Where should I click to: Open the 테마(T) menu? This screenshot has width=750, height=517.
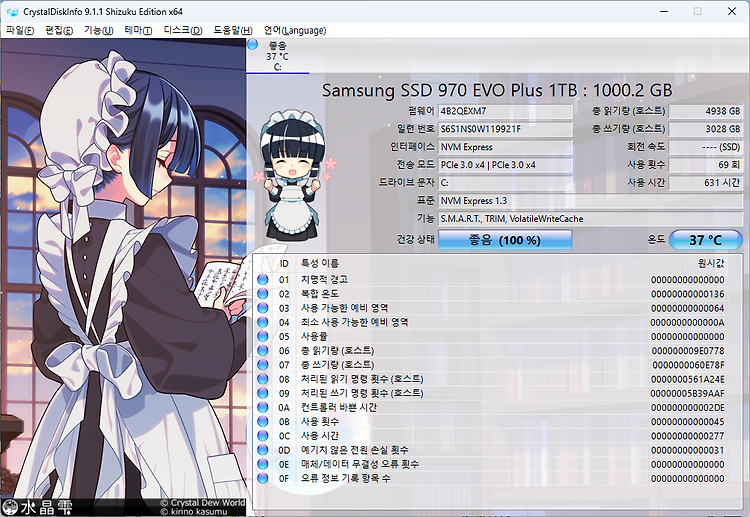click(138, 30)
